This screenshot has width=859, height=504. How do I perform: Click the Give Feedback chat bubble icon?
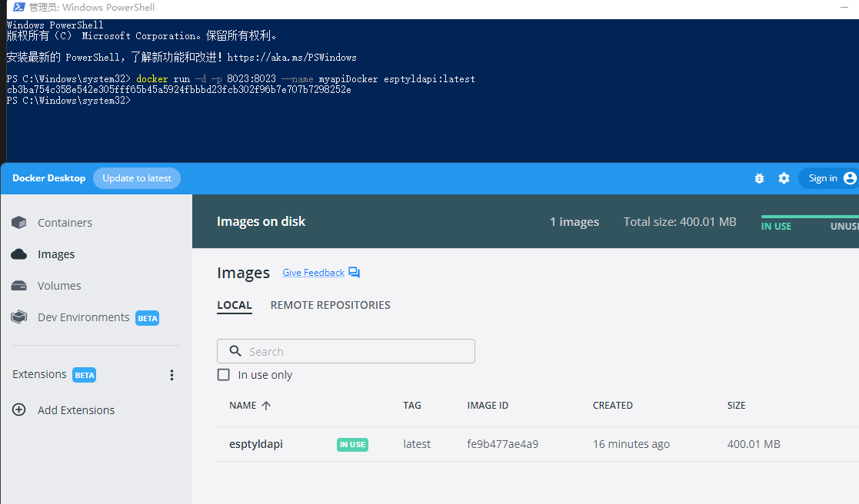pyautogui.click(x=354, y=273)
